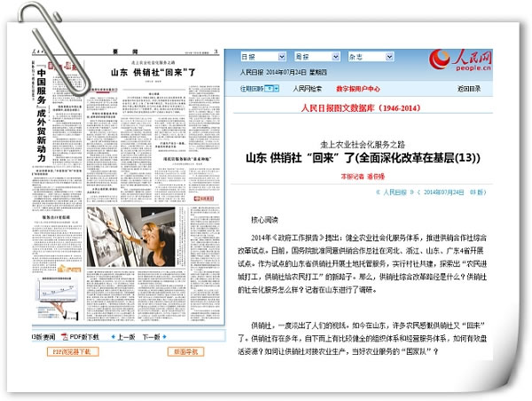
Task: Click date text 人民日报 2014年07月24日 星期四
Action: point(284,72)
